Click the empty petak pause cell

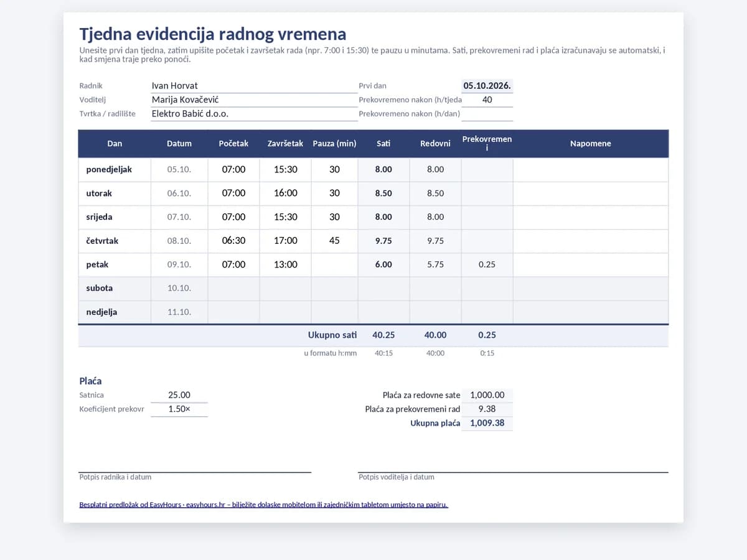click(x=334, y=264)
